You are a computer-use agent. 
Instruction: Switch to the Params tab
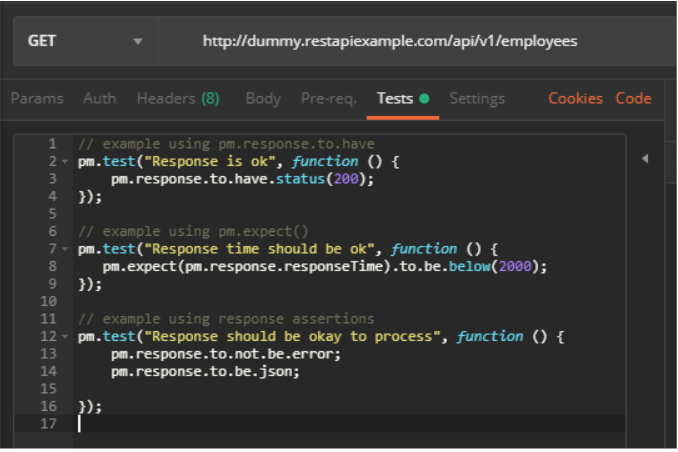(37, 98)
